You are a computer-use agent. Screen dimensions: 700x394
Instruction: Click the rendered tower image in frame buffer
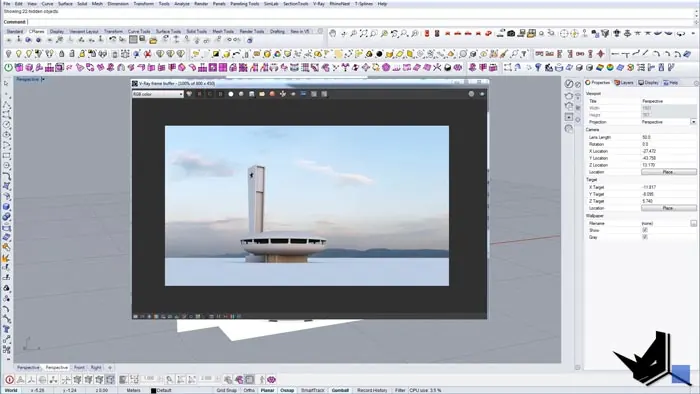(x=307, y=206)
